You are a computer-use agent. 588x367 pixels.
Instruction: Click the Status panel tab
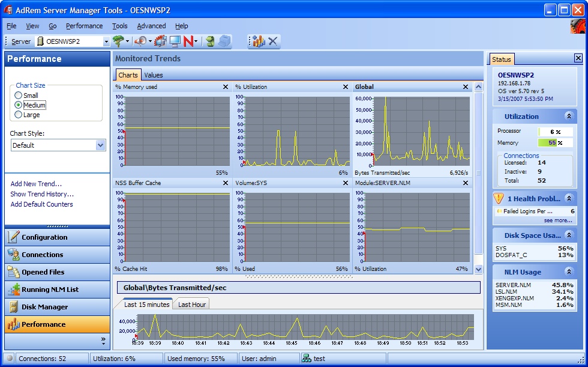click(x=502, y=59)
